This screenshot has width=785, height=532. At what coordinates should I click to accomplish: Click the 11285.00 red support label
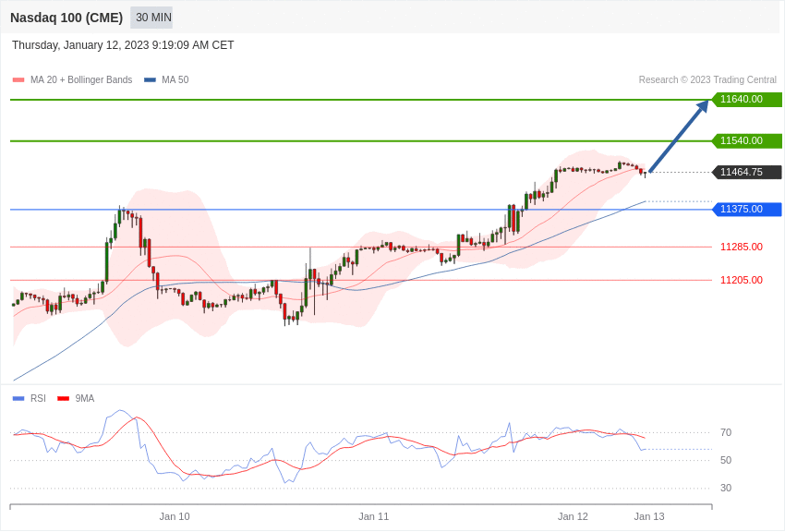point(741,248)
